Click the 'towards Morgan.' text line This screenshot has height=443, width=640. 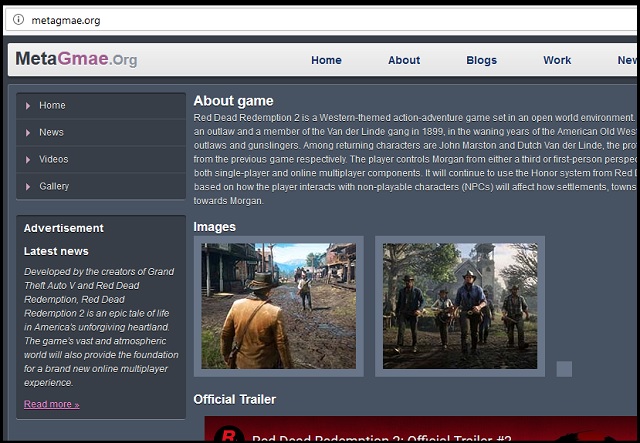pos(229,201)
